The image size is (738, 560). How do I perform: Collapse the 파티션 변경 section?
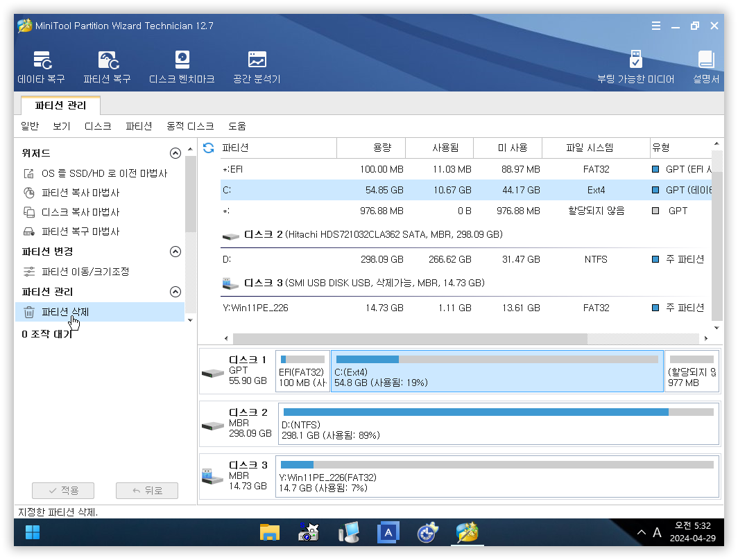(x=175, y=252)
